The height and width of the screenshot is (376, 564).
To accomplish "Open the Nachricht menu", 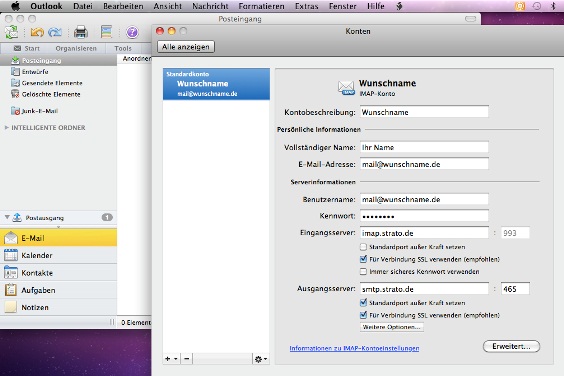I will (x=210, y=6).
